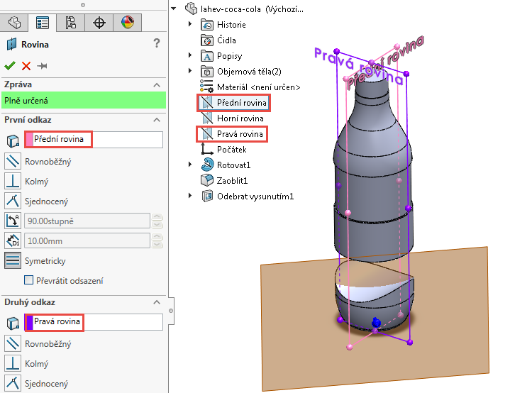Select the Druhý odkaz reference field
Viewport: 532px width, 393px height.
pos(94,322)
